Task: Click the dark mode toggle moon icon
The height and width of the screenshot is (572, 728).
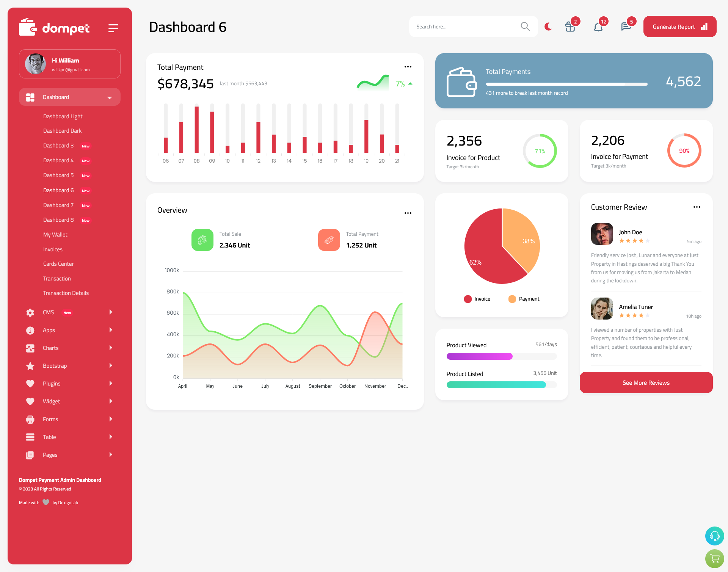Action: [x=548, y=26]
